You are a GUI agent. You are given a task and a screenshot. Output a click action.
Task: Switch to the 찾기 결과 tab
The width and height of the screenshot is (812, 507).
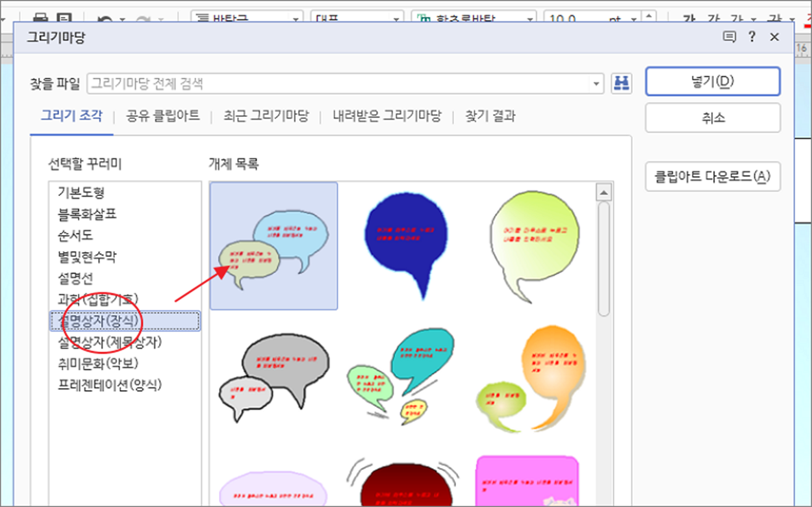tap(490, 117)
